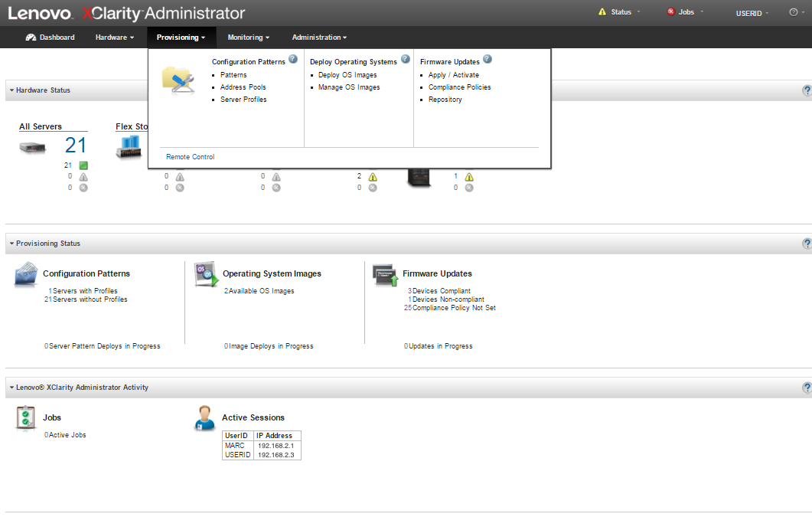This screenshot has width=812, height=517.
Task: Collapse the XClarity Administrator Activity section
Action: click(x=12, y=388)
